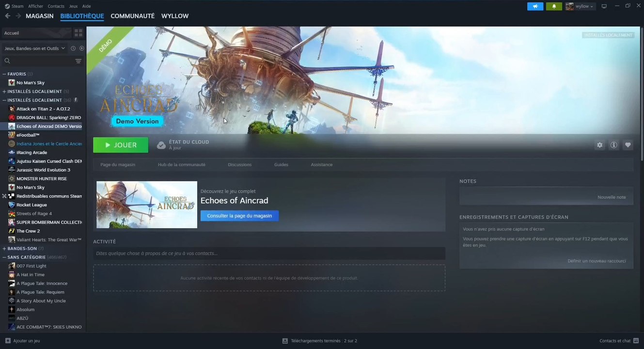Expand the BANDES-SON category
Viewport: 644px width, 349px height.
click(4, 249)
